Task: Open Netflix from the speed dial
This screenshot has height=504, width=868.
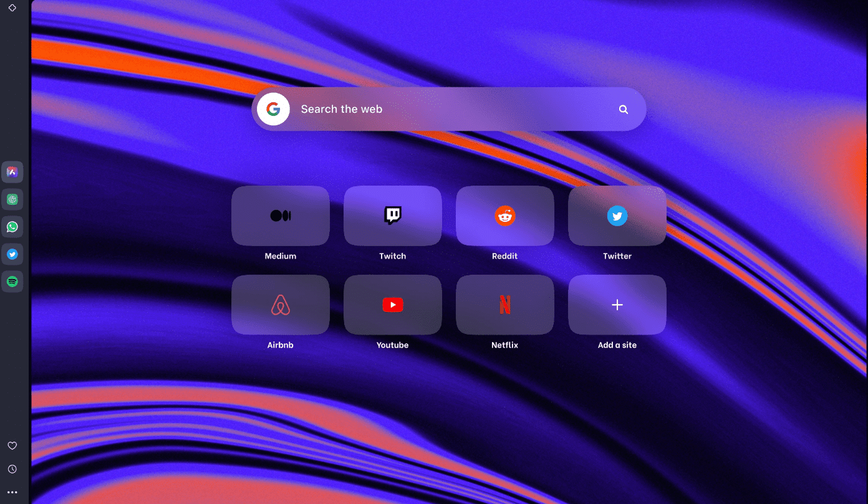Action: [x=504, y=305]
